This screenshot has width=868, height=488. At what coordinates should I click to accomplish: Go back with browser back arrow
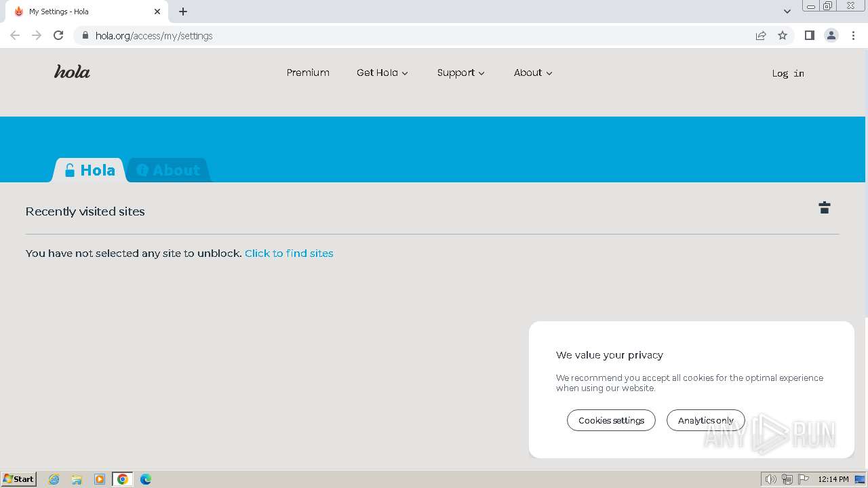15,35
